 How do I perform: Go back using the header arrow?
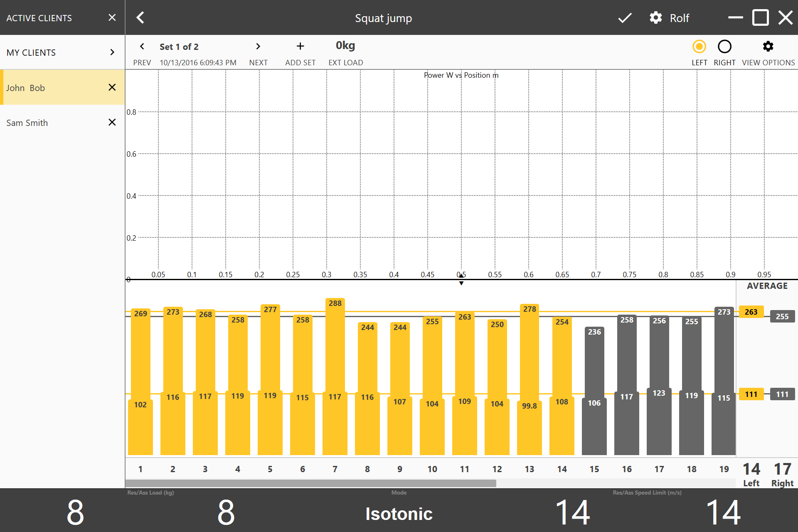pos(140,18)
